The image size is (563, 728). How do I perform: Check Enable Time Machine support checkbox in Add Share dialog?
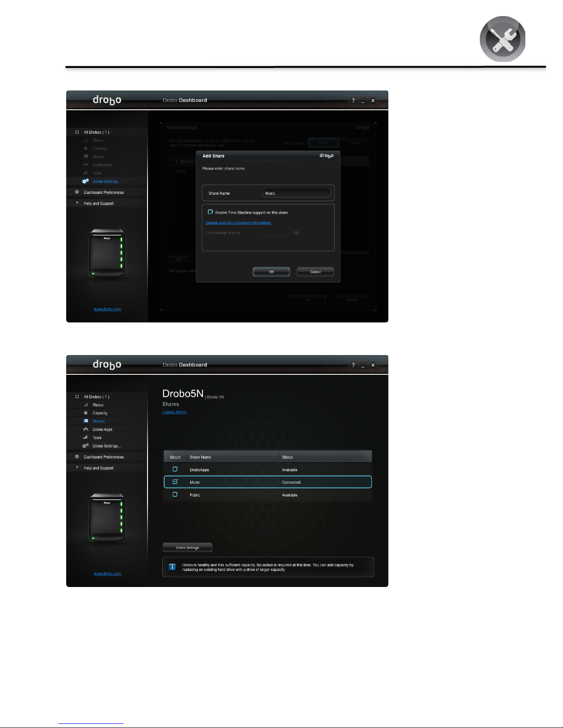tap(210, 212)
